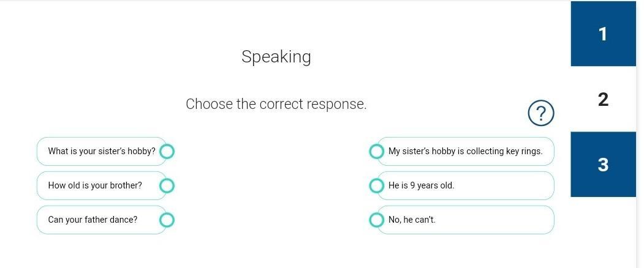Click connector circle beside "No, he can't."
Screen dimensions: 644x268
coord(376,220)
